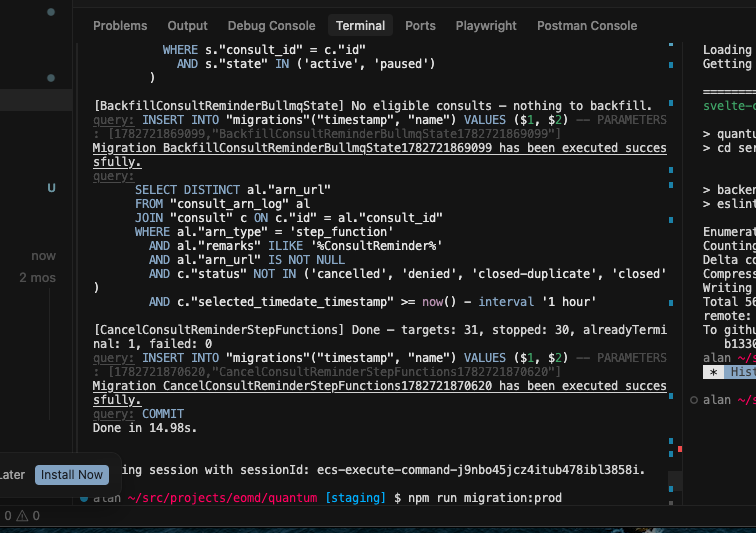Image resolution: width=756 pixels, height=533 pixels.
Task: Select the '2 mos' timeline entry
Action: click(x=38, y=278)
